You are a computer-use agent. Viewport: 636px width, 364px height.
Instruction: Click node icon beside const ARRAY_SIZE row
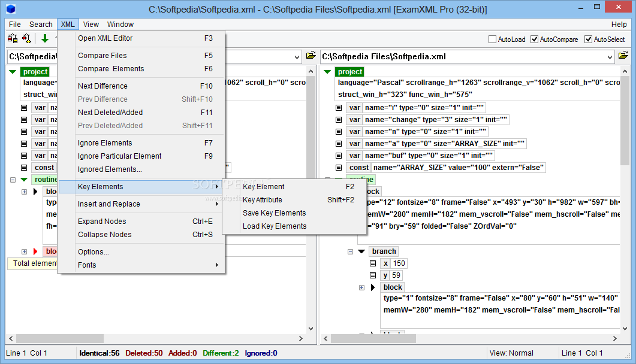(339, 168)
